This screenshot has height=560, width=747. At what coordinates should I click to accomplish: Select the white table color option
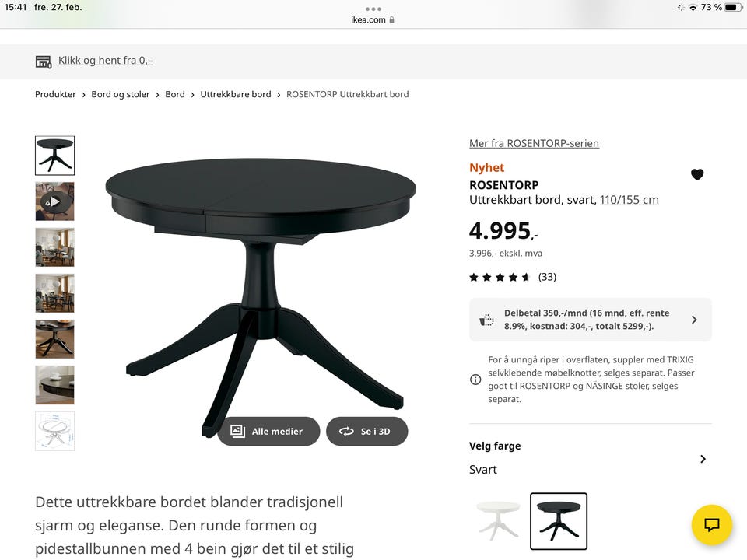point(498,521)
